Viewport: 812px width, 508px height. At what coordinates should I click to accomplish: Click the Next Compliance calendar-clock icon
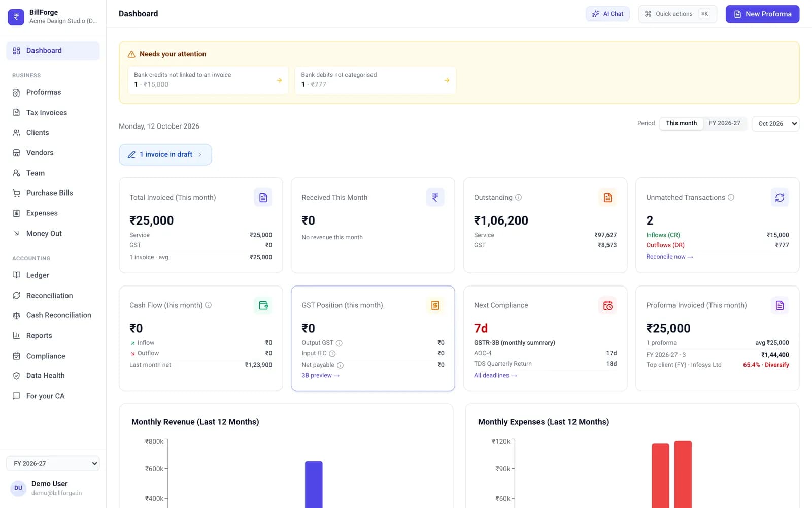[607, 305]
